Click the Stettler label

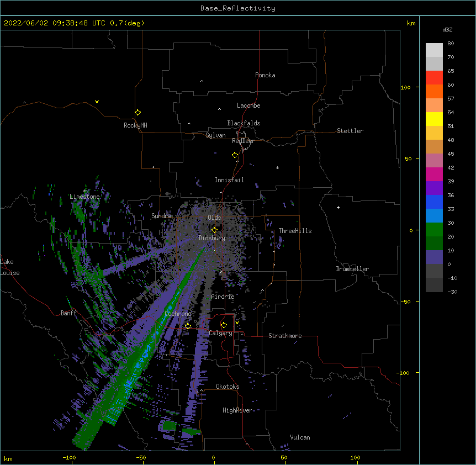[350, 131]
